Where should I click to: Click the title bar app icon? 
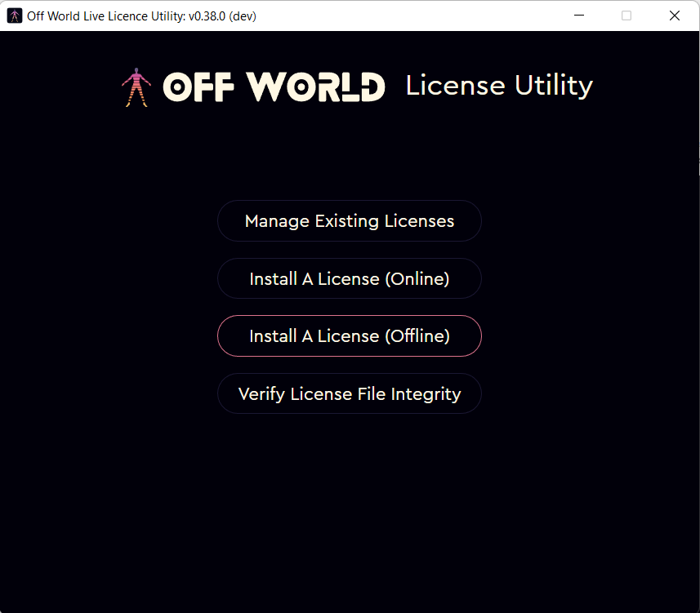click(x=14, y=16)
